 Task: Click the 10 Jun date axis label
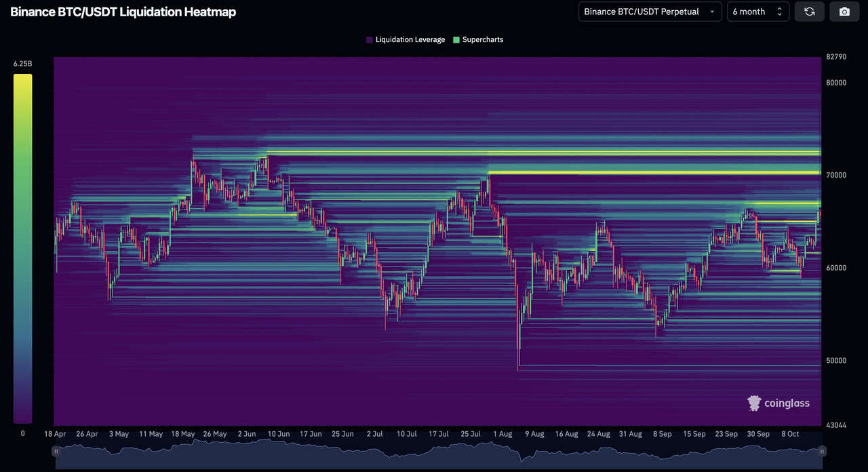coord(279,434)
